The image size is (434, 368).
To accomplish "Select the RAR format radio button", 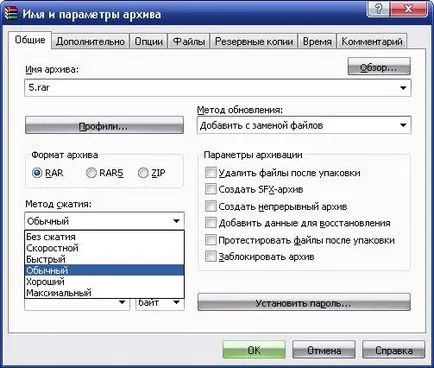I will click(37, 173).
